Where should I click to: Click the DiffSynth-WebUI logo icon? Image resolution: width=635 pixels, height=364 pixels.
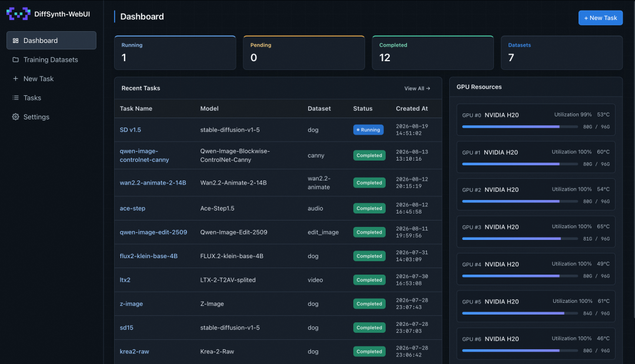(x=19, y=14)
